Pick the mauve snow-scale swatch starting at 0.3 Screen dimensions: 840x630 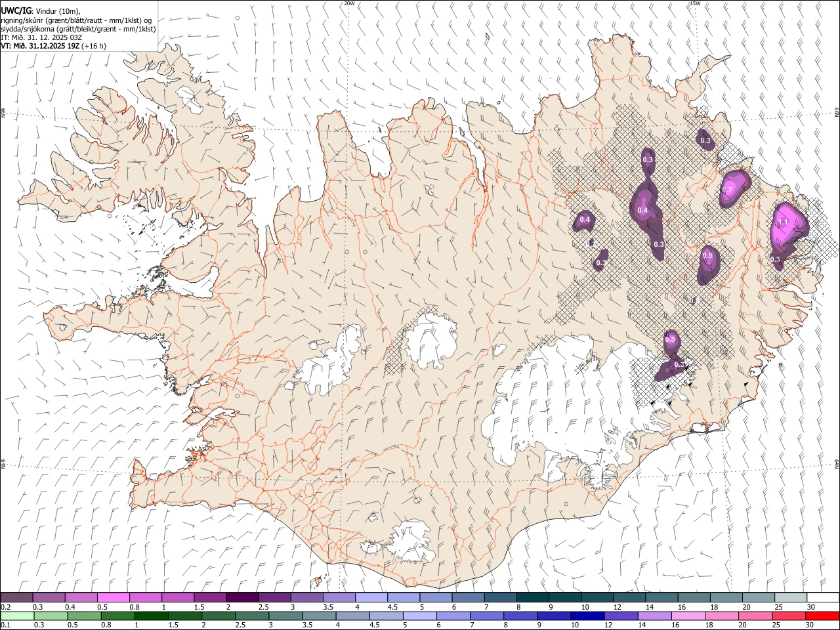point(49,597)
